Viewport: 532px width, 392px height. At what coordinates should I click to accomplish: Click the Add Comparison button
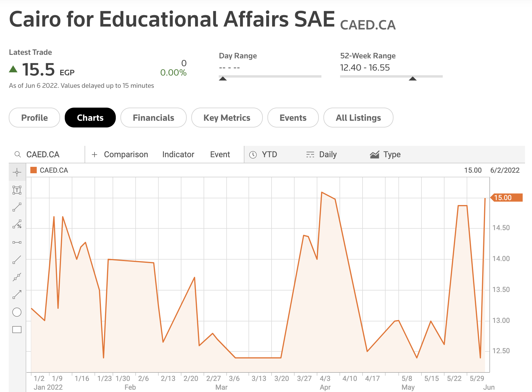[x=120, y=155]
